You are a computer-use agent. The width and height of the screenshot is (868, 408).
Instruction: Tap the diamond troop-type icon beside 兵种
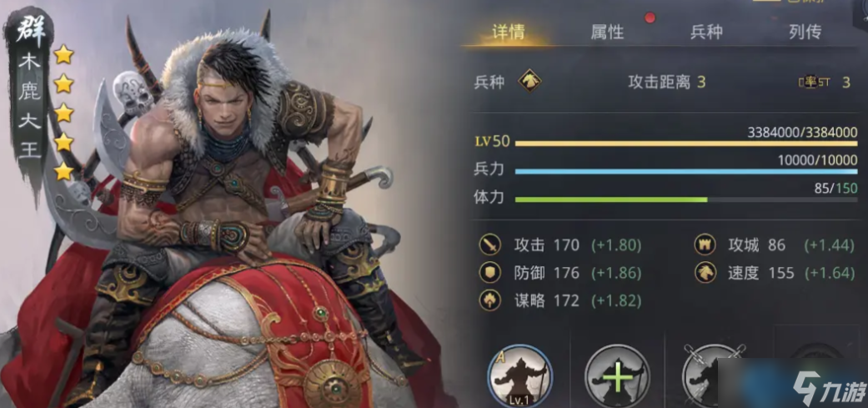click(529, 83)
